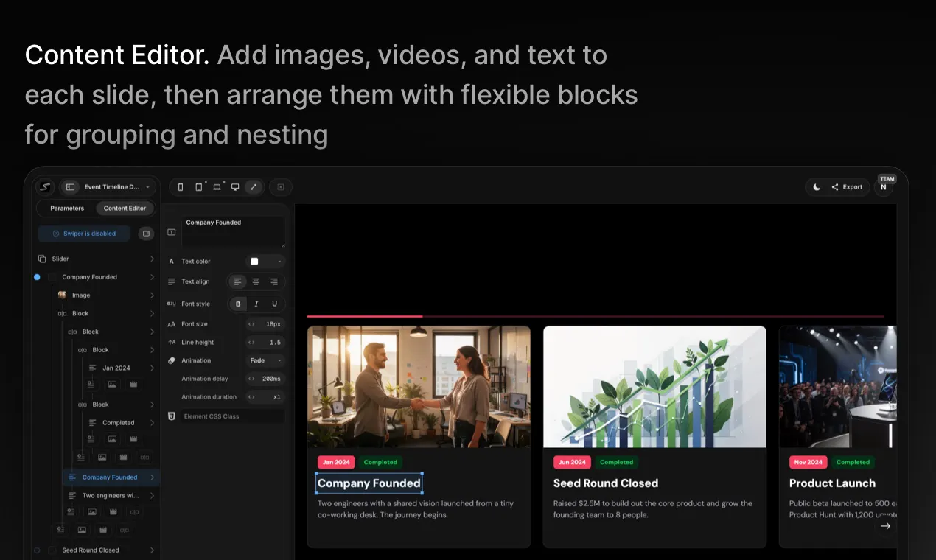Click the Line height 1.5 stepper field
This screenshot has width=936, height=560.
point(265,343)
